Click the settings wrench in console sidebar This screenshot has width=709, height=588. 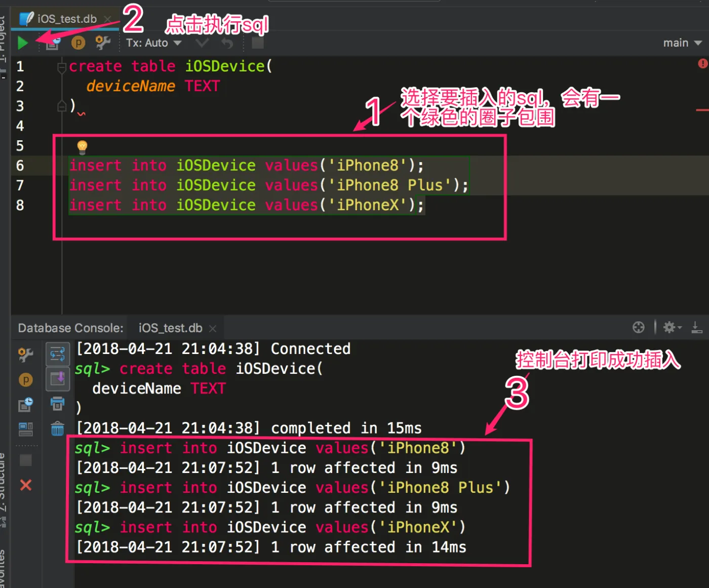pos(26,355)
